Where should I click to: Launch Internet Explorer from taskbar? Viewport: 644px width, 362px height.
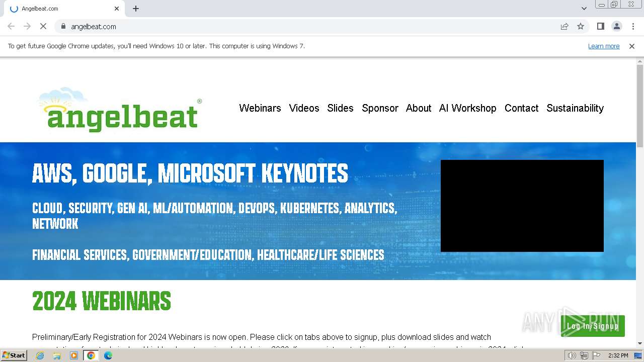[x=40, y=355]
